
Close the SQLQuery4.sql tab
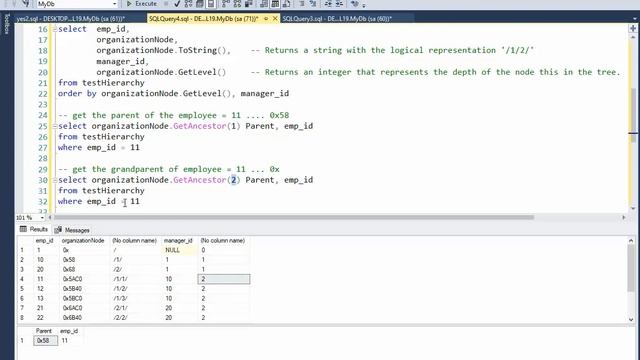pyautogui.click(x=275, y=18)
